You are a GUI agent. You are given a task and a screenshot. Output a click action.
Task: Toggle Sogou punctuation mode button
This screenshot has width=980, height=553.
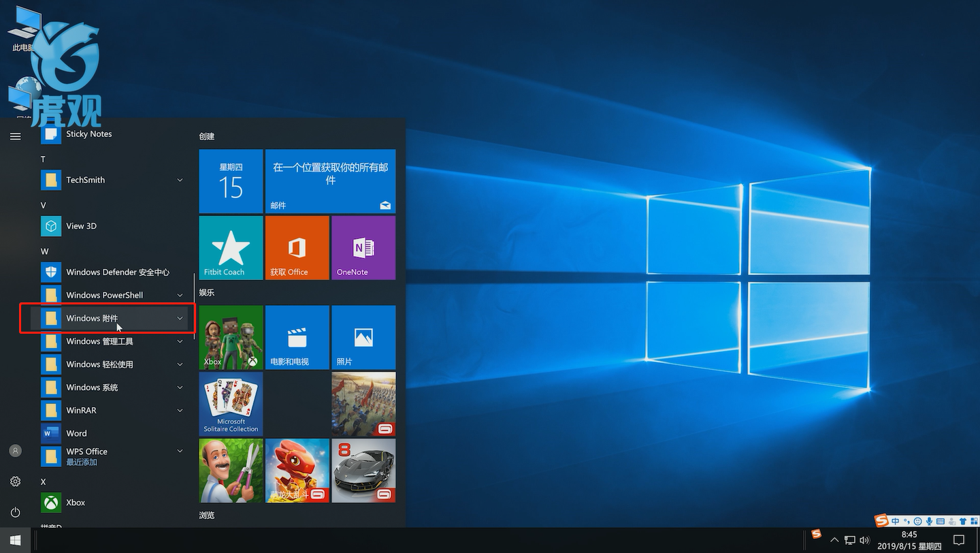tap(906, 522)
